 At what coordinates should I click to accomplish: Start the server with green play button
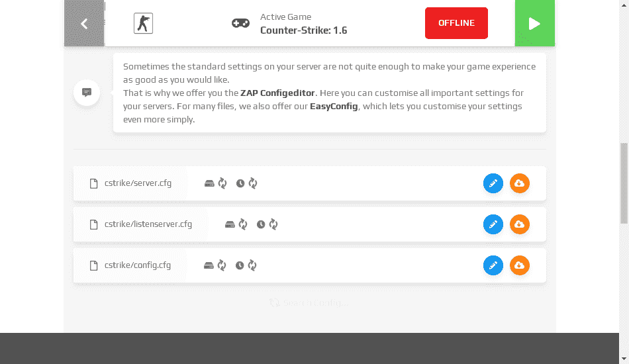(535, 23)
